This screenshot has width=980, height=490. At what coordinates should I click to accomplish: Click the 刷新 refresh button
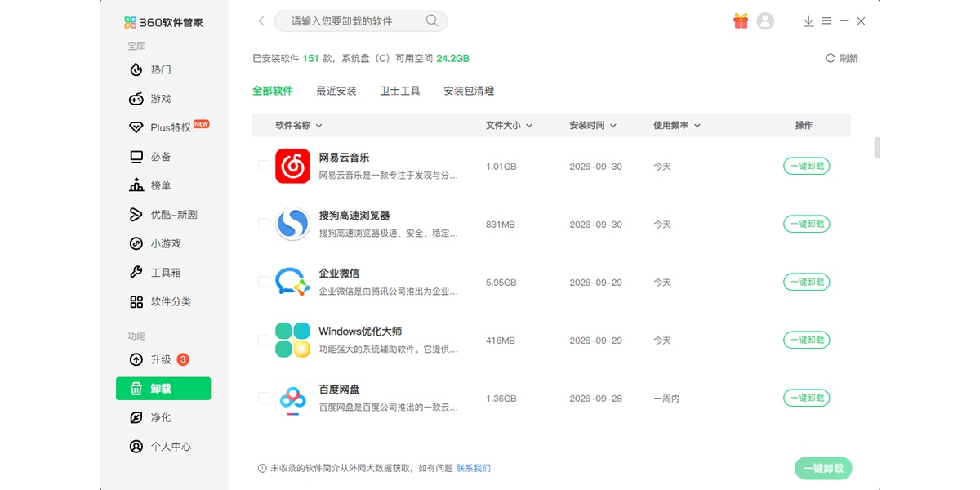842,59
